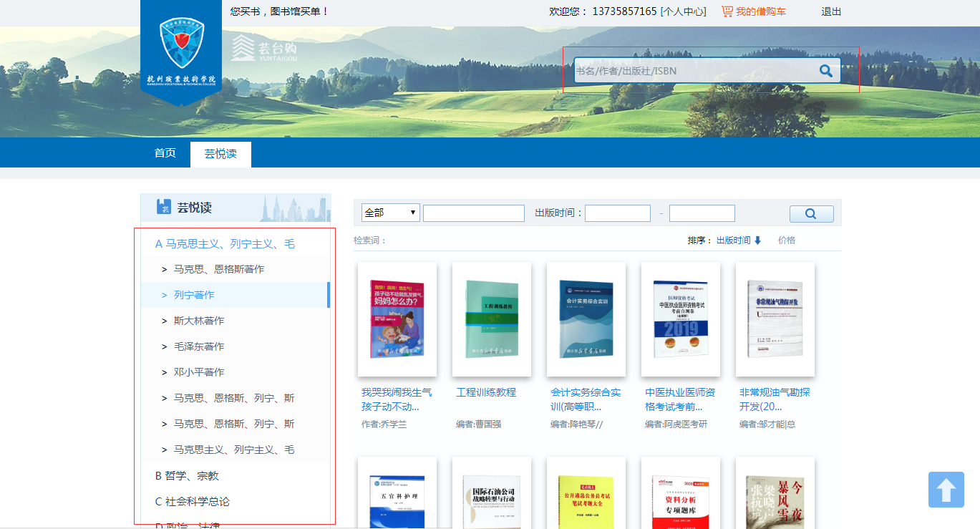Expand category B 哲学、宗教

(x=187, y=475)
